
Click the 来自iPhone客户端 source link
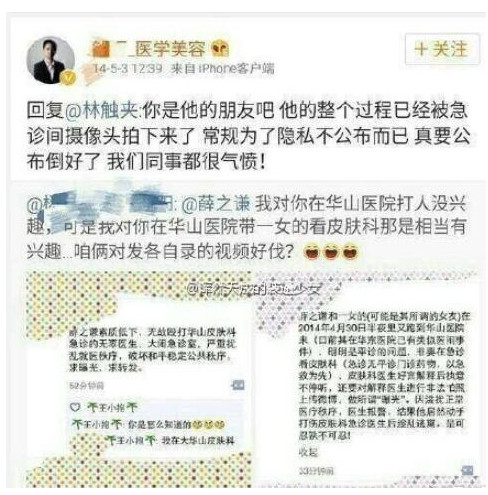[222, 69]
